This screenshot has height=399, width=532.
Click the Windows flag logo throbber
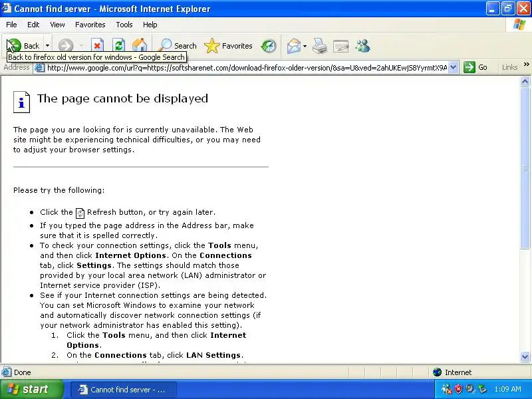tap(519, 25)
